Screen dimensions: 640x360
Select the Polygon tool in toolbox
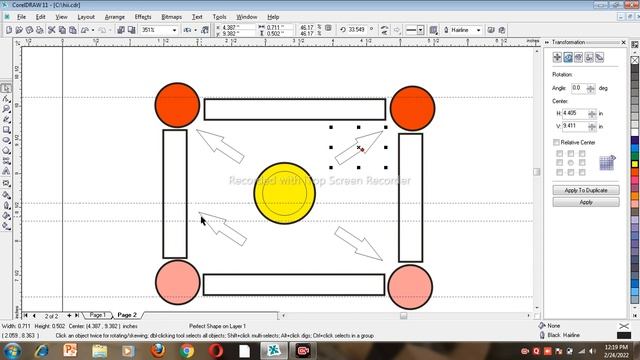coord(6,151)
